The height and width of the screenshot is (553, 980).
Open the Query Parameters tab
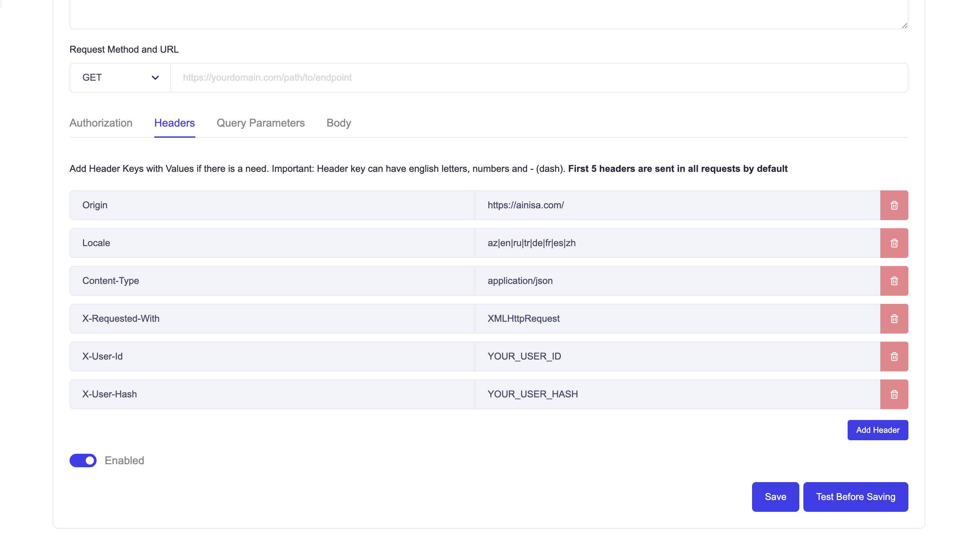[260, 123]
